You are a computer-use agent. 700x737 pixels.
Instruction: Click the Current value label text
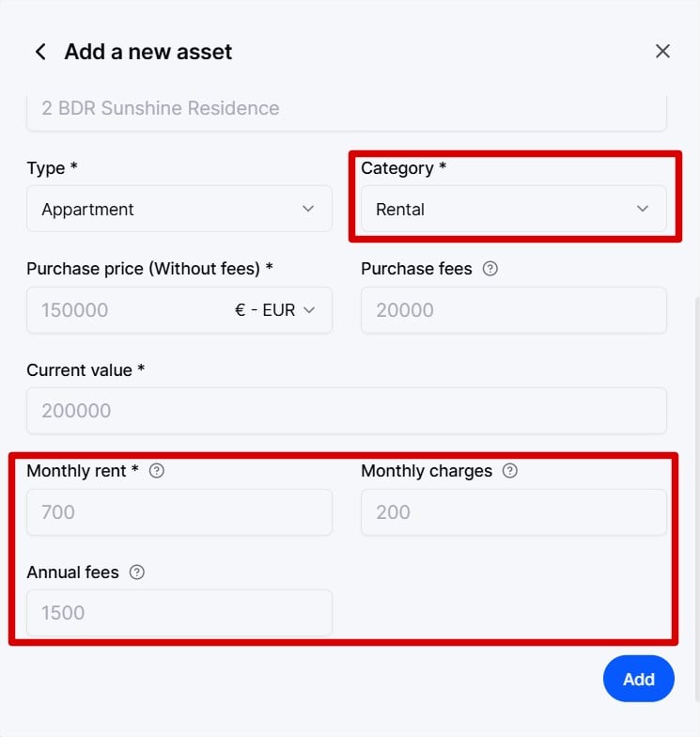click(86, 370)
